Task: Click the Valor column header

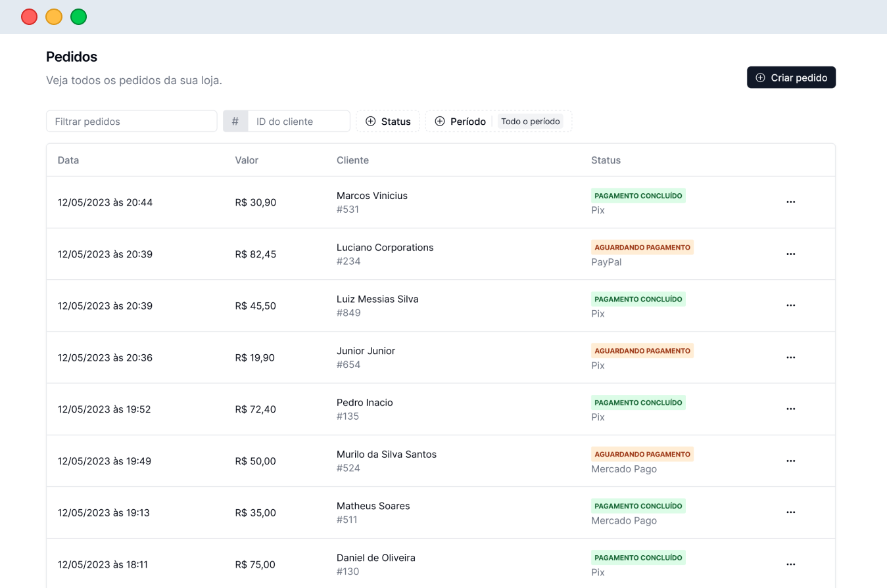Action: pos(247,160)
